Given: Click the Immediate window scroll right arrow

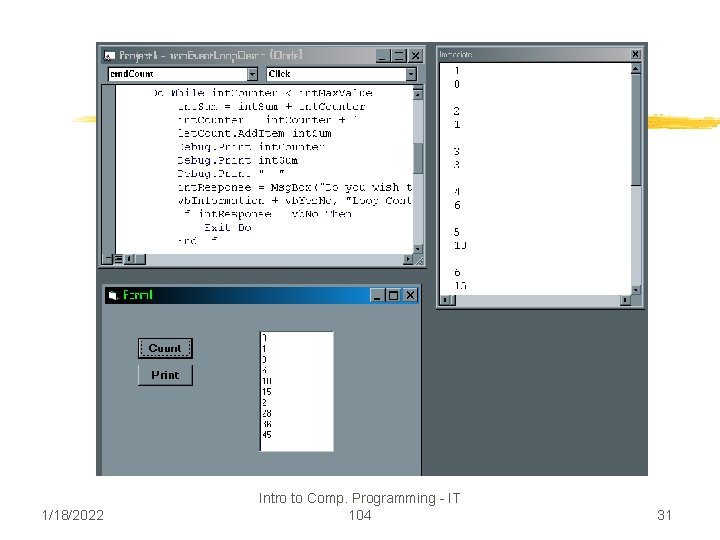Looking at the screenshot, I should point(625,300).
